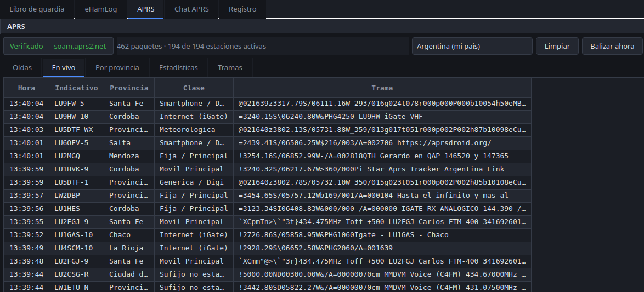Select callsign LU9HW-10 cell
Viewport: 644px width, 292px height.
(76, 117)
